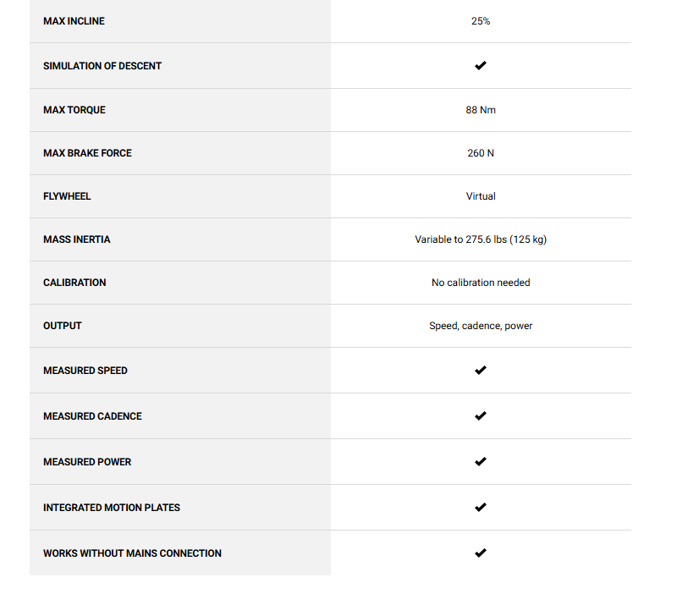This screenshot has height=616, width=677.
Task: Click the Mass Inertia label
Action: pos(76,239)
